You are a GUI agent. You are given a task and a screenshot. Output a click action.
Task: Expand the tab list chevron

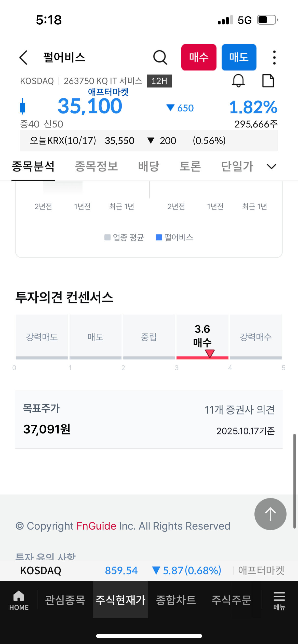click(x=271, y=167)
